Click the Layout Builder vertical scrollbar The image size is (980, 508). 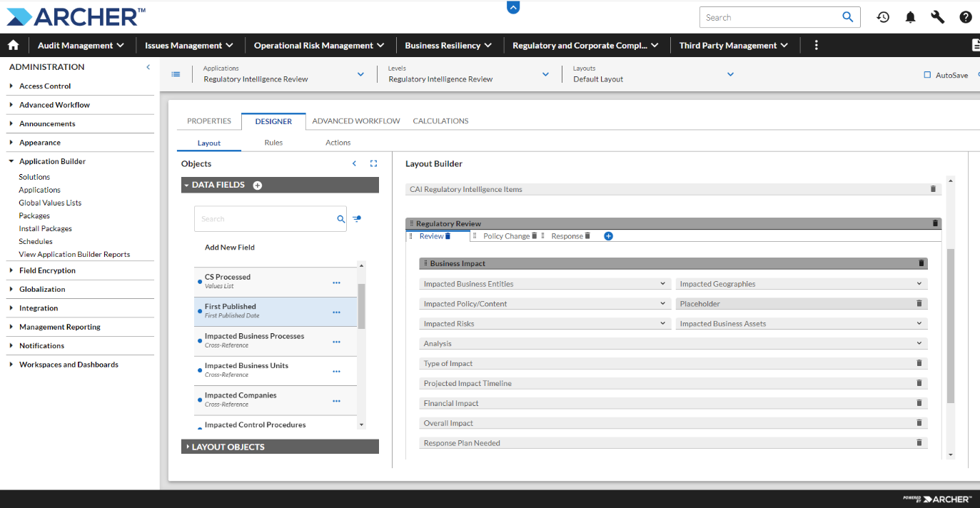click(950, 326)
